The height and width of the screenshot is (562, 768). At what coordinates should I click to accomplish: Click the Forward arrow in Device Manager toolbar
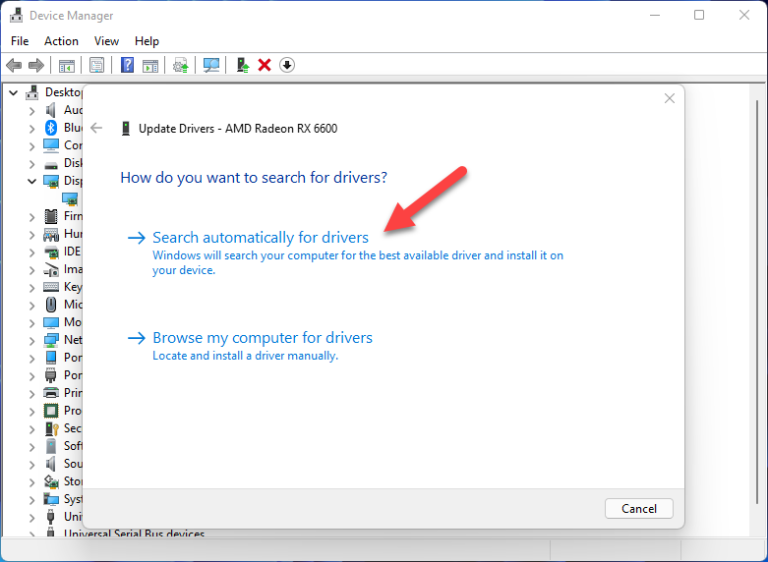[36, 65]
